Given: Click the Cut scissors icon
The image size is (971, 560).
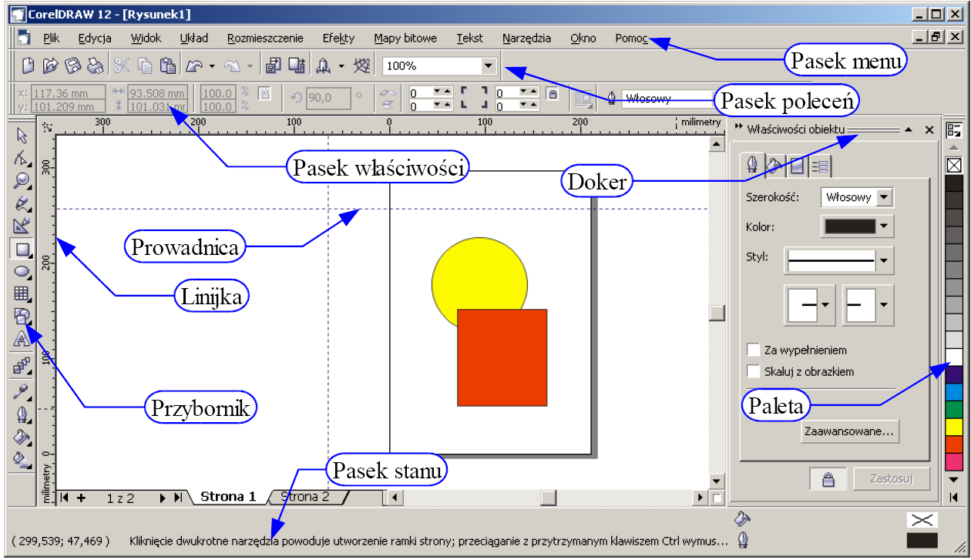Looking at the screenshot, I should 123,66.
